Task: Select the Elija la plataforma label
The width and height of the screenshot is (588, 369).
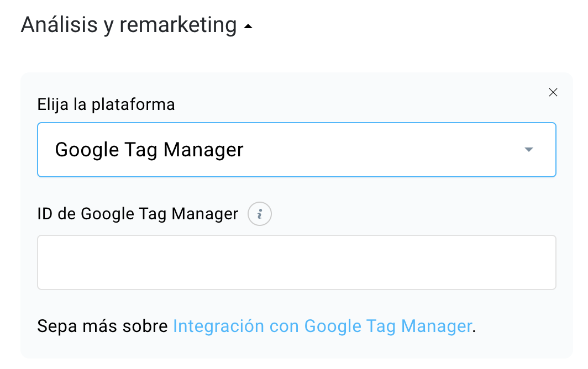Action: coord(106,104)
